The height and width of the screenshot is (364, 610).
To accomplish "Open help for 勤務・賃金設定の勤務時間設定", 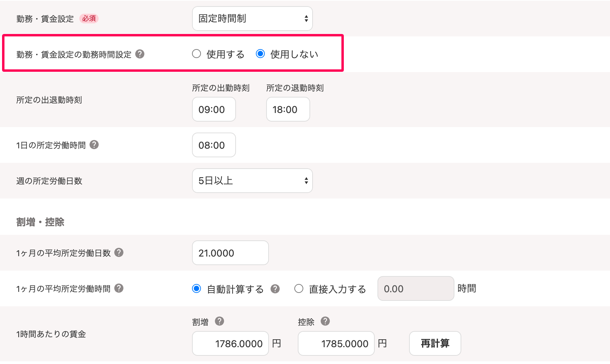I will tap(140, 54).
